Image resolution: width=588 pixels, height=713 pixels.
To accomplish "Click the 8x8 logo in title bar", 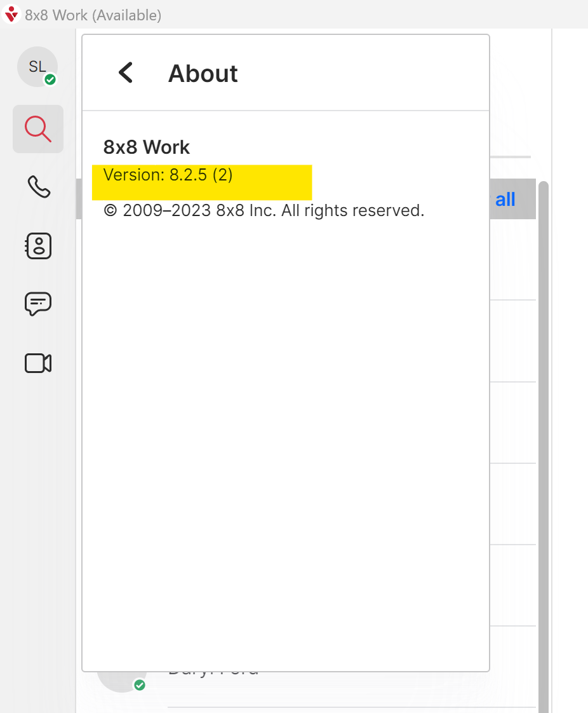I will coord(11,14).
